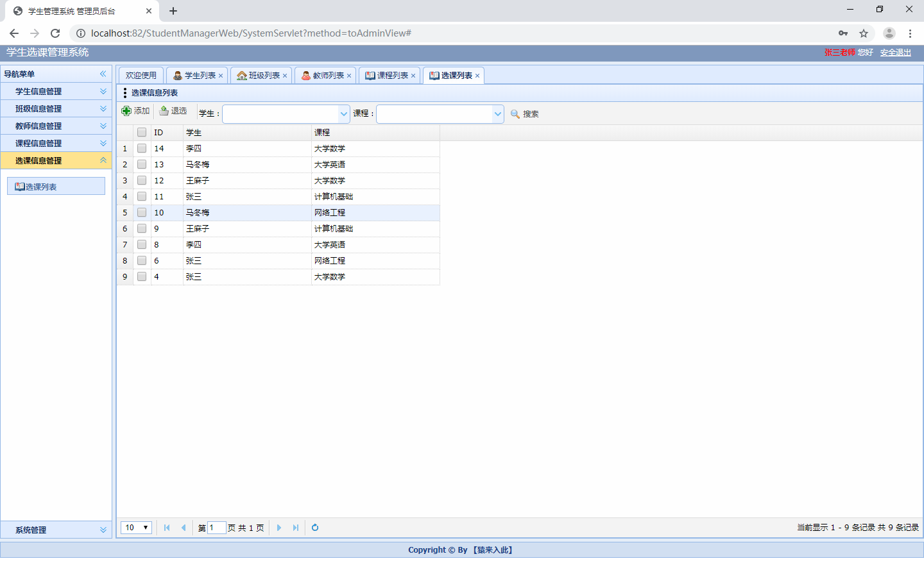Click the search magnifier icon
The height and width of the screenshot is (570, 924).
(x=515, y=113)
